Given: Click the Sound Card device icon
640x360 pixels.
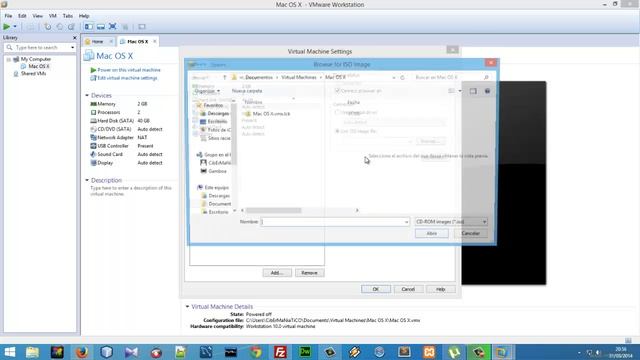Looking at the screenshot, I should 93,154.
